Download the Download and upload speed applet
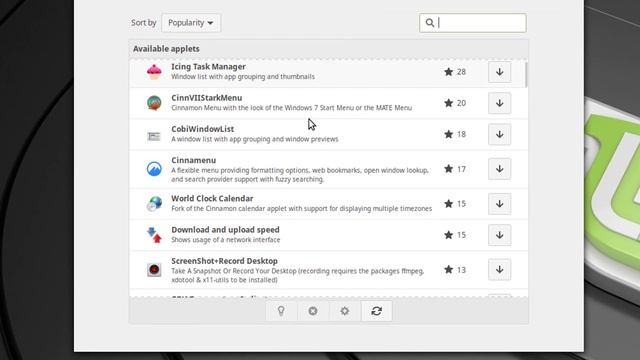640x360 pixels. (500, 235)
